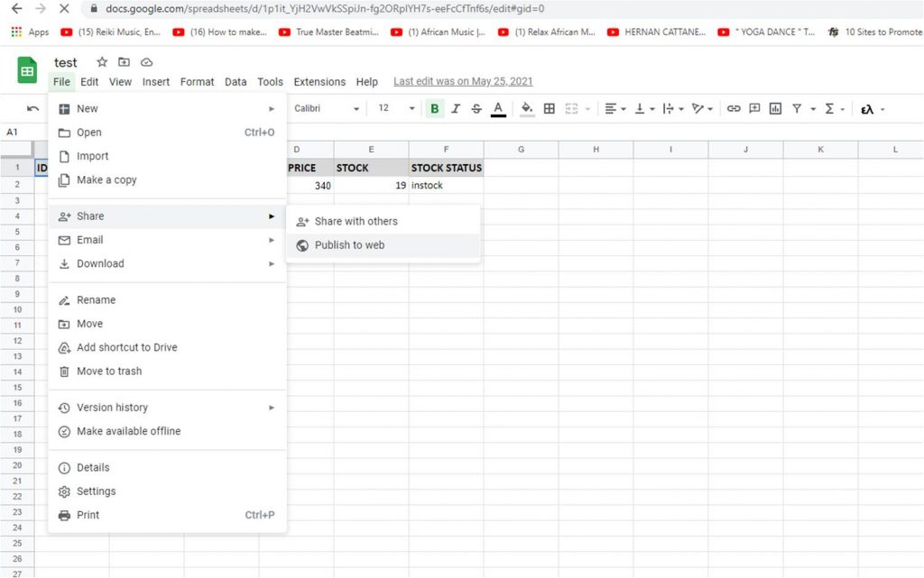The image size is (924, 578).
Task: Stop page loading with X button
Action: [64, 8]
